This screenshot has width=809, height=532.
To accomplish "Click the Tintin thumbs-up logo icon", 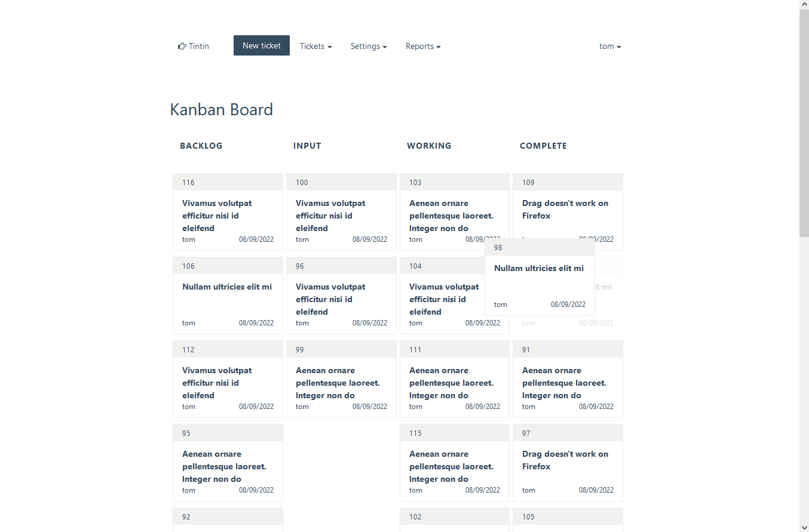I will (x=182, y=46).
